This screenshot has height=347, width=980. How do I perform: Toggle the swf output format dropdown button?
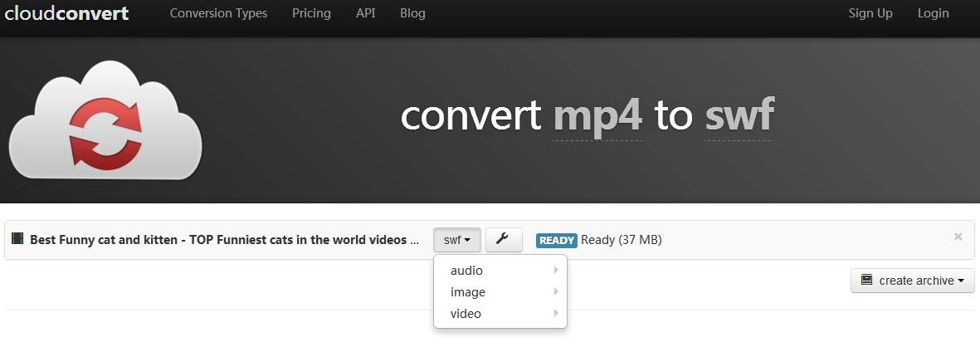click(x=456, y=240)
